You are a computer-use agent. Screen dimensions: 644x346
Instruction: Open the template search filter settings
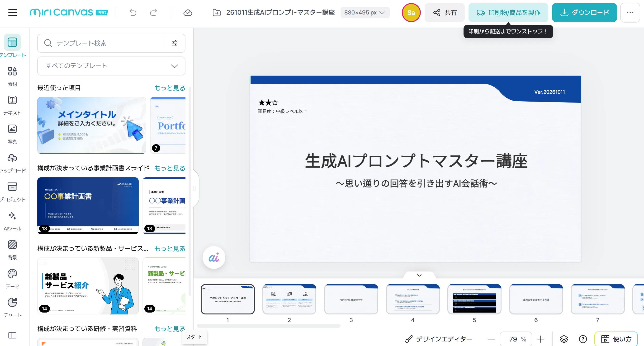point(175,43)
